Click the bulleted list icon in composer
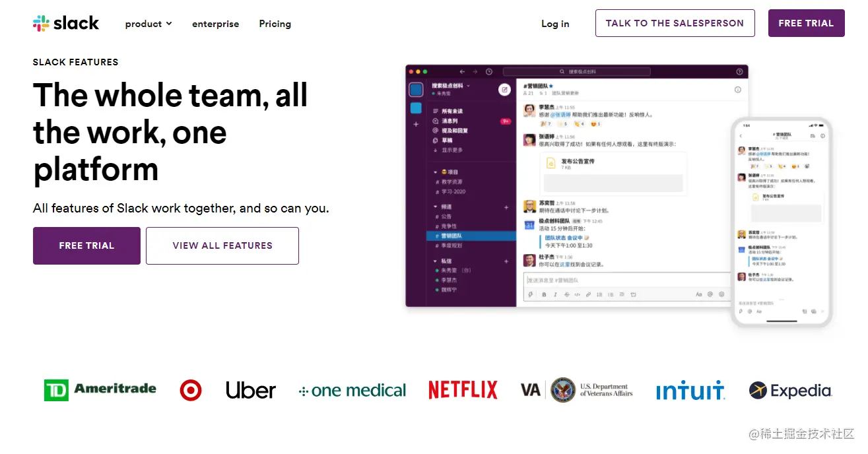The image size is (868, 454). (611, 294)
